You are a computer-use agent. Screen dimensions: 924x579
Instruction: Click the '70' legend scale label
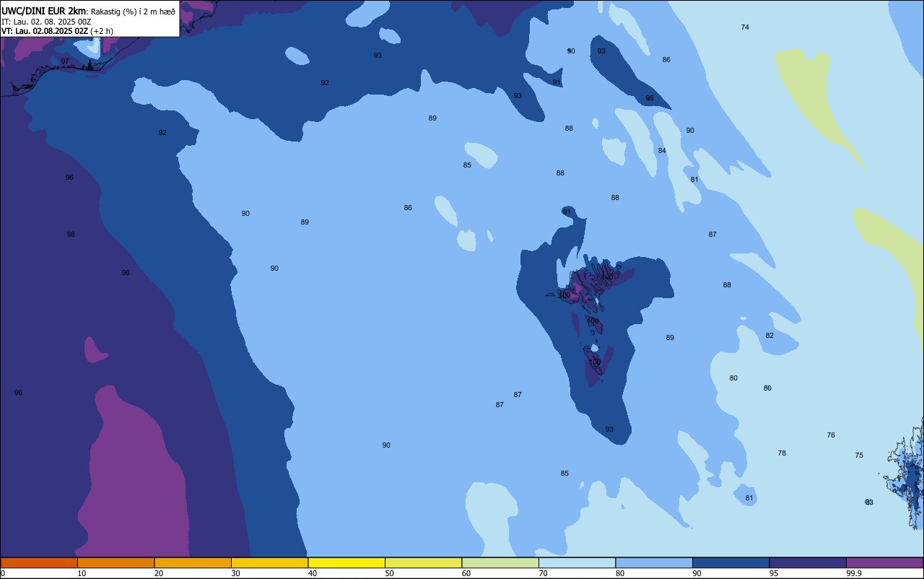coord(543,573)
